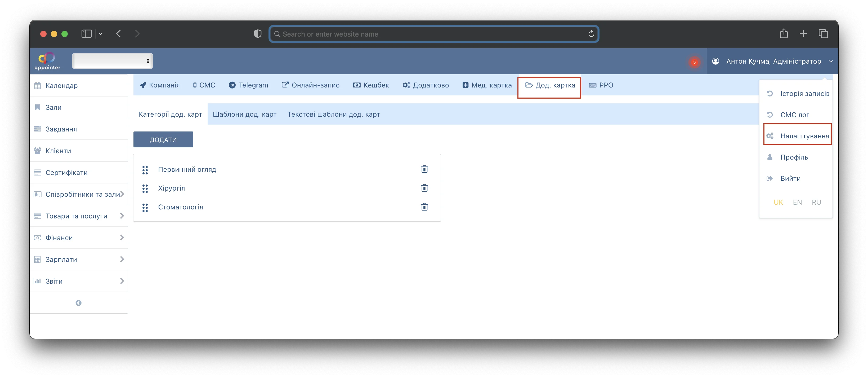Expand the Зарплати chevron

coord(122,259)
